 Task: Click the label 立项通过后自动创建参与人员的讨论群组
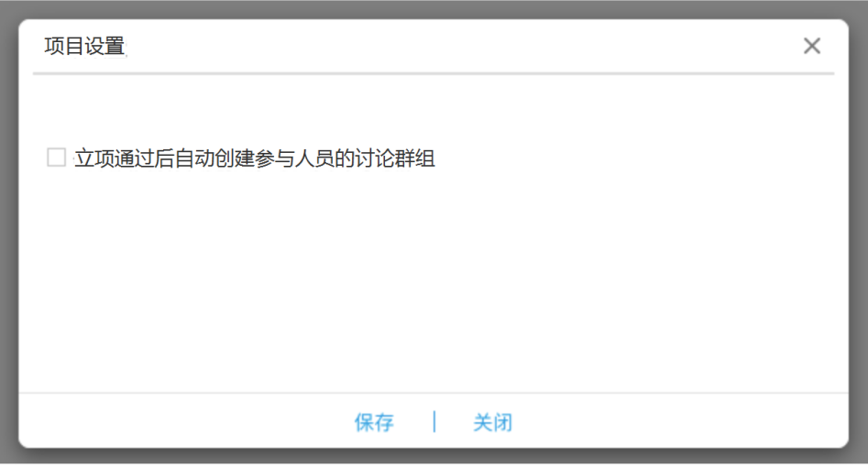pos(255,158)
